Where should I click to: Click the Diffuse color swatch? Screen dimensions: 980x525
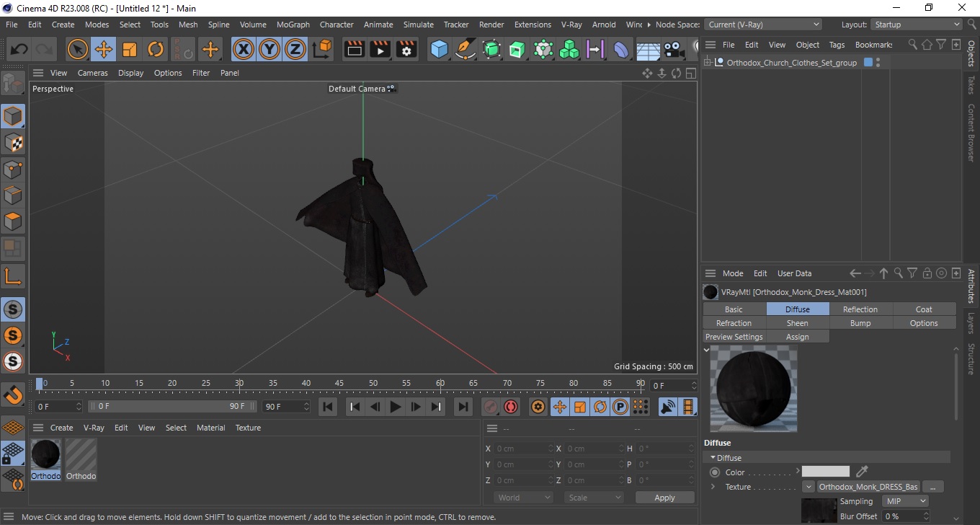click(826, 472)
